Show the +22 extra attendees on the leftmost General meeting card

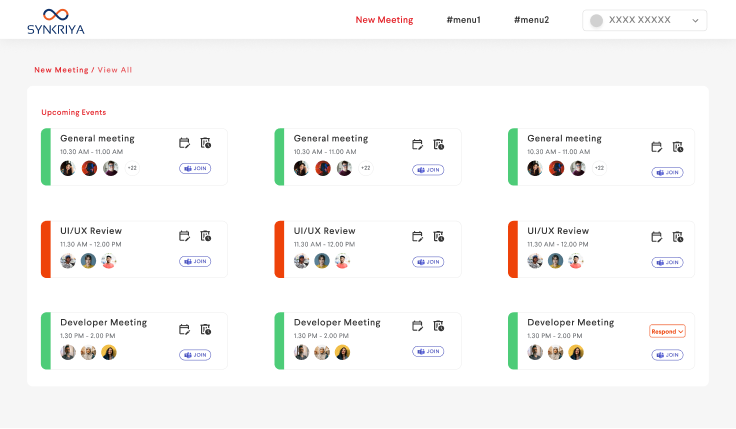coord(131,168)
